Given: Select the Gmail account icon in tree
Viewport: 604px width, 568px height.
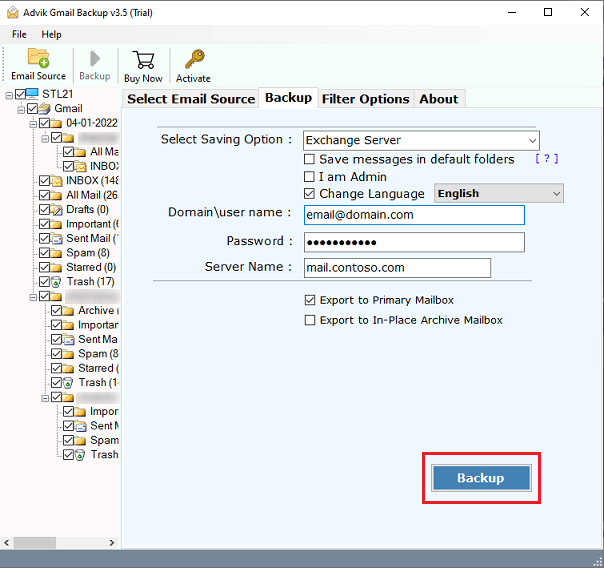Looking at the screenshot, I should (46, 108).
